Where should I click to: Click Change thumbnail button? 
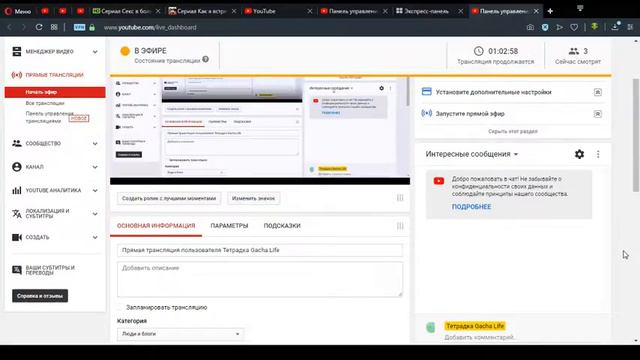[x=253, y=198]
